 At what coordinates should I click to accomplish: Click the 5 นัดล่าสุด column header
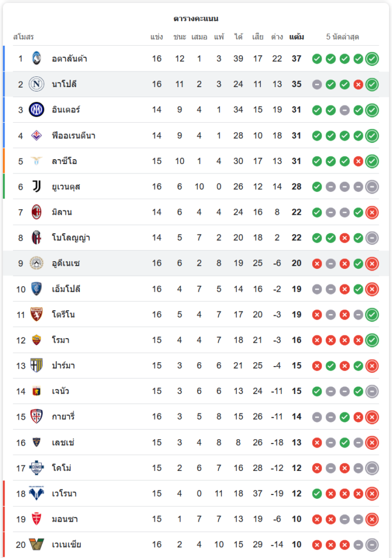pyautogui.click(x=342, y=37)
